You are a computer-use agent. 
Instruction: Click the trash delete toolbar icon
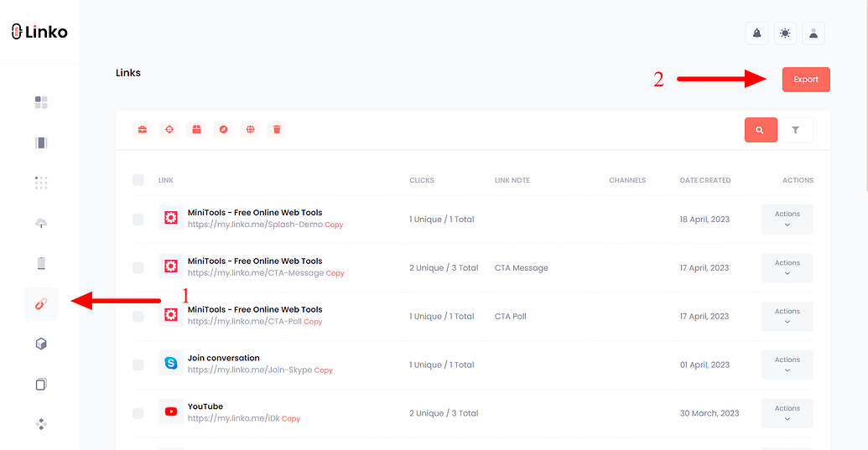point(277,129)
